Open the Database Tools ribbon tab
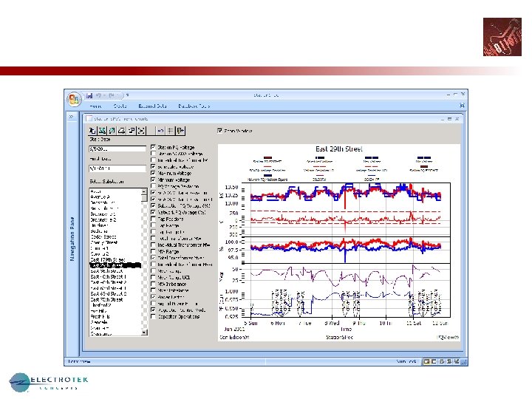Image resolution: width=532 pixels, height=399 pixels. (x=194, y=106)
